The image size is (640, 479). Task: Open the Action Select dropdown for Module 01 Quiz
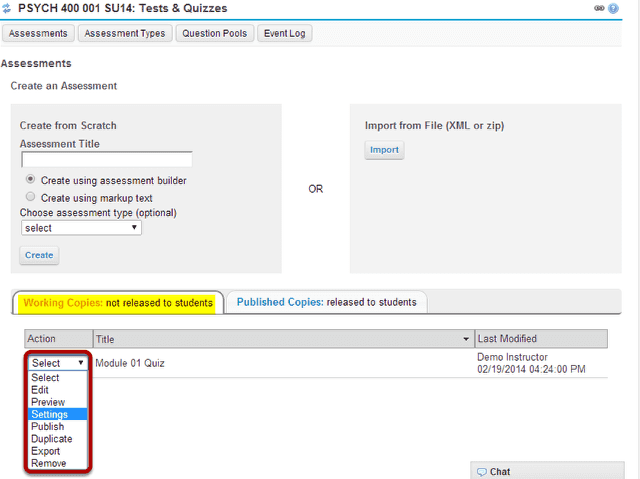[x=58, y=363]
